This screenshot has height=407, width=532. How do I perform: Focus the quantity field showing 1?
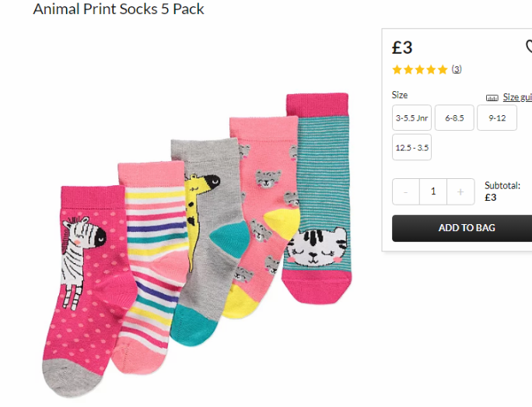433,191
